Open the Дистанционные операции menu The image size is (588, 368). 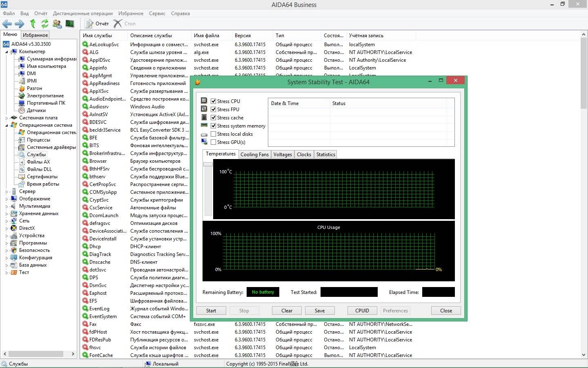[x=83, y=13]
